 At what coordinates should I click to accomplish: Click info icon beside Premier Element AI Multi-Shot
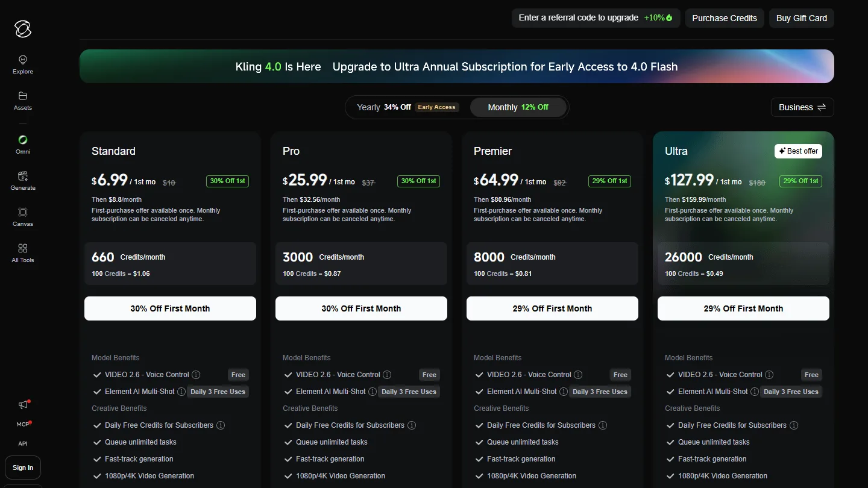pos(564,392)
